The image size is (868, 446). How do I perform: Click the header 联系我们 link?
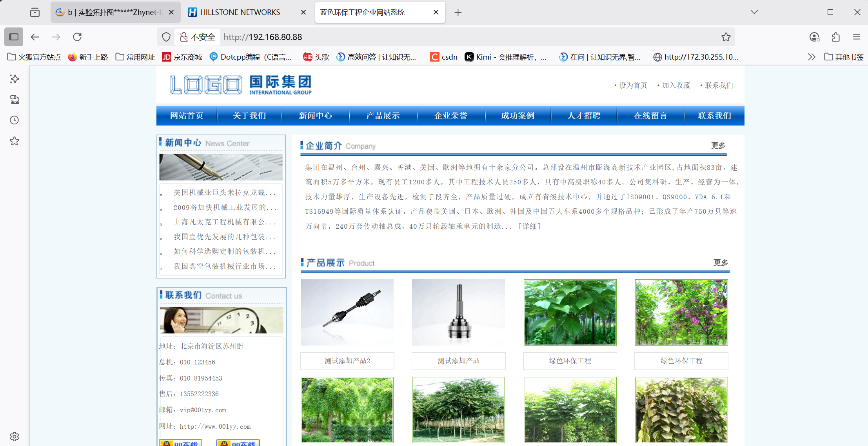(x=719, y=85)
